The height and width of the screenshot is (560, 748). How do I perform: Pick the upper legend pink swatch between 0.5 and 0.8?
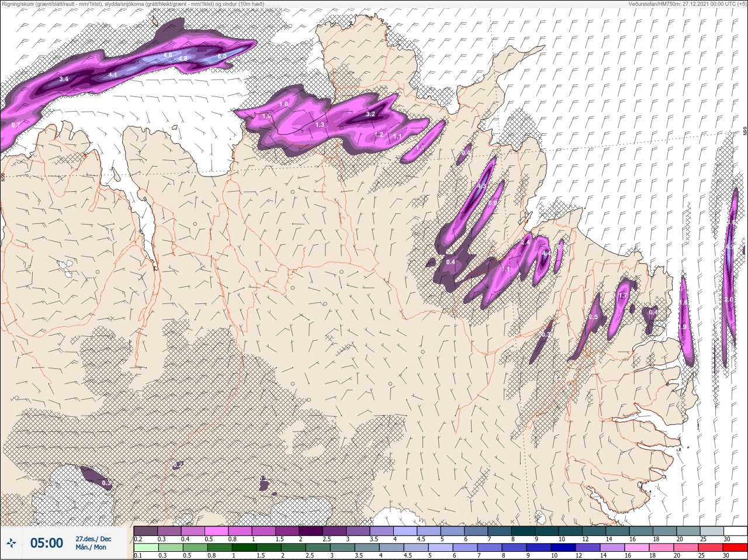click(x=217, y=531)
